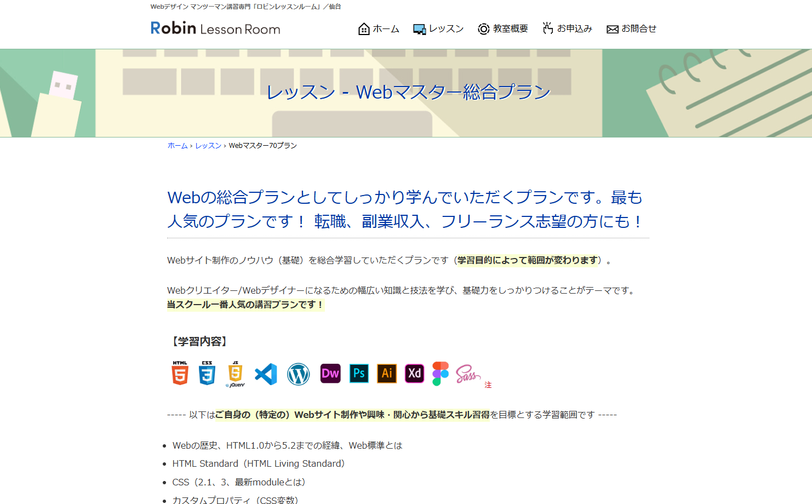812x504 pixels.
Task: Open the Adobe XD icon
Action: point(414,374)
